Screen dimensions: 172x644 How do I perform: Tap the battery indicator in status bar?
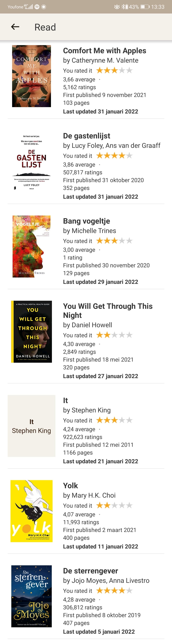tap(145, 7)
